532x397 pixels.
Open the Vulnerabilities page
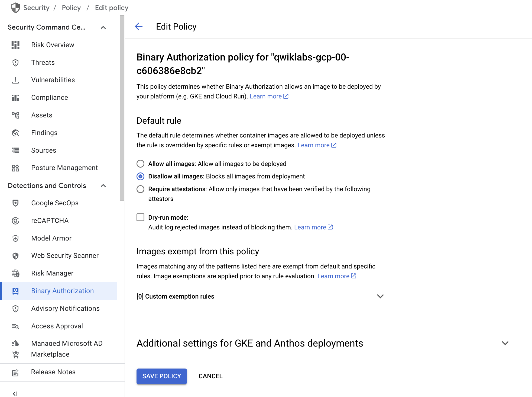click(x=53, y=80)
